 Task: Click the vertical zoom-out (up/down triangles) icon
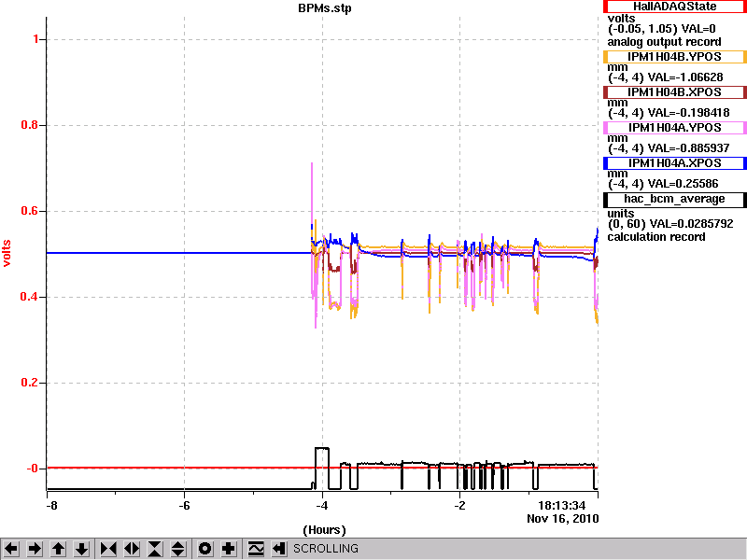pos(178,549)
